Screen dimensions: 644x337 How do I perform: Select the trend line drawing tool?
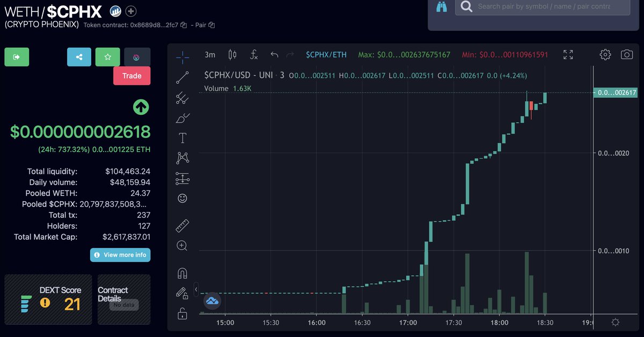182,78
